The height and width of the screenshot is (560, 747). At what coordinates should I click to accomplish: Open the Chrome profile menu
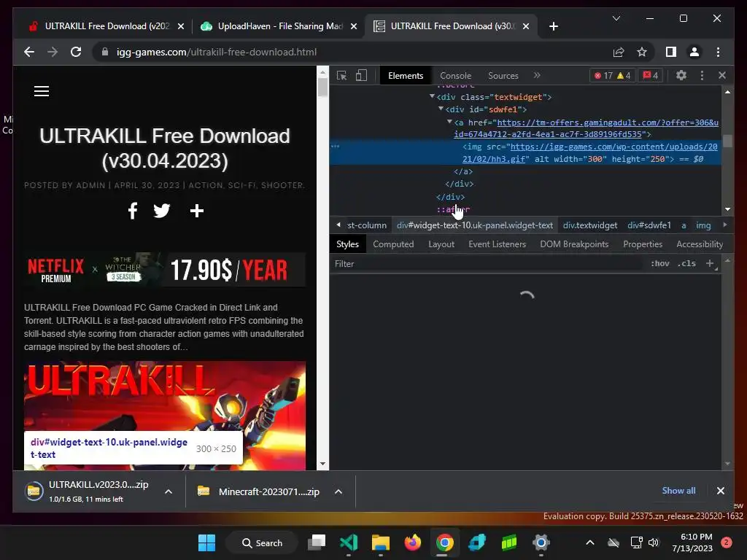coord(694,52)
